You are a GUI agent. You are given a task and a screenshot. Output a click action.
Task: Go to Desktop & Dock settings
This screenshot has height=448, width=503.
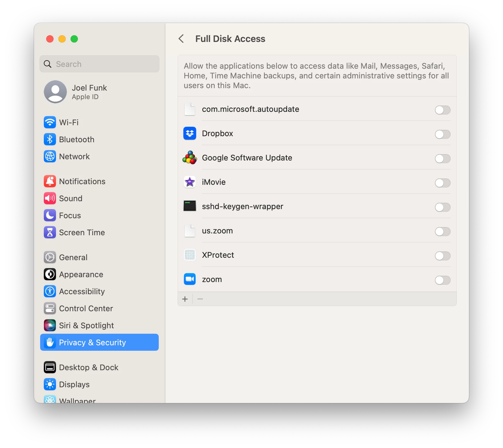point(99,367)
